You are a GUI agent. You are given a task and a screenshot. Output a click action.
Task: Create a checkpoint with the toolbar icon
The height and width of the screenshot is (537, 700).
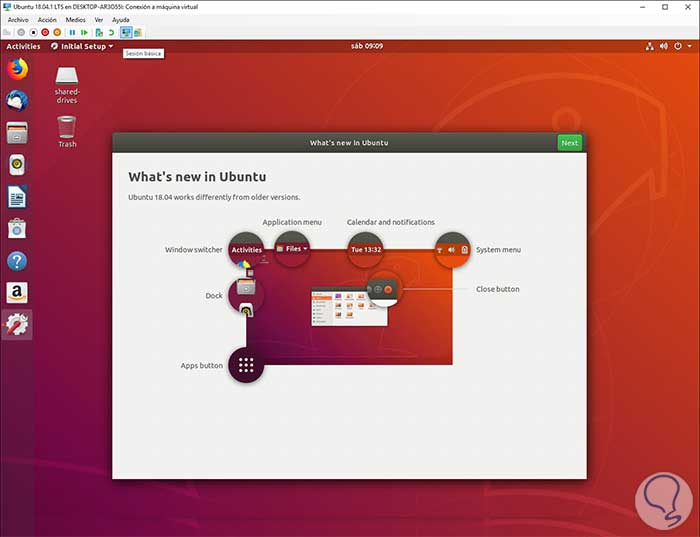99,32
